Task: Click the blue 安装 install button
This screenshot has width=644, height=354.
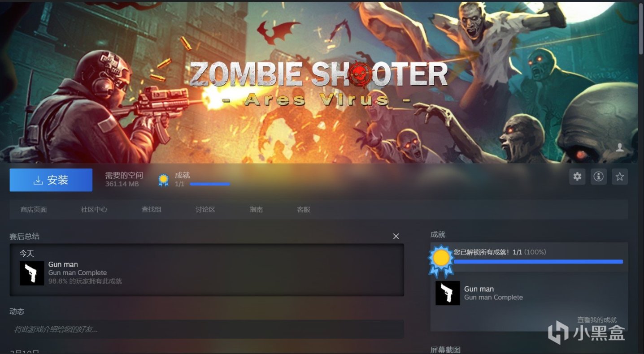Action: click(x=51, y=180)
